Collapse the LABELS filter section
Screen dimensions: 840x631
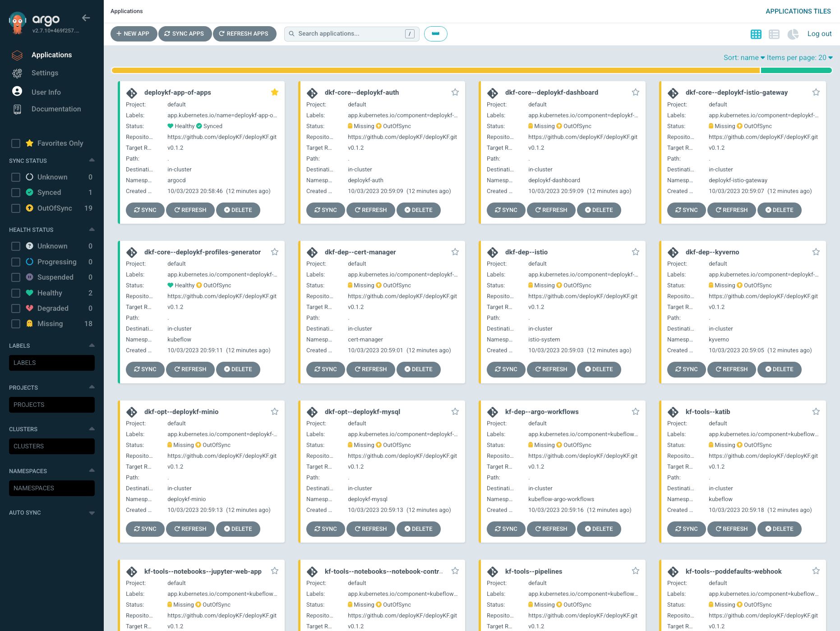[x=92, y=345]
